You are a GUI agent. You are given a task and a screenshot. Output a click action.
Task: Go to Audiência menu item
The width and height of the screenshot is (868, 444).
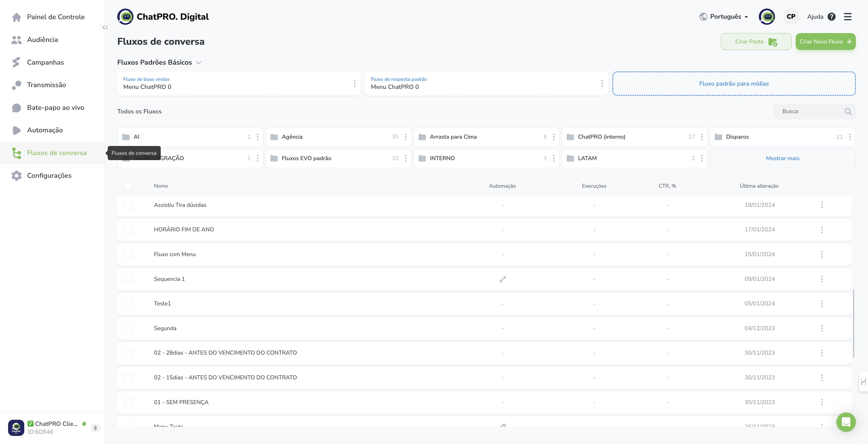tap(53, 40)
